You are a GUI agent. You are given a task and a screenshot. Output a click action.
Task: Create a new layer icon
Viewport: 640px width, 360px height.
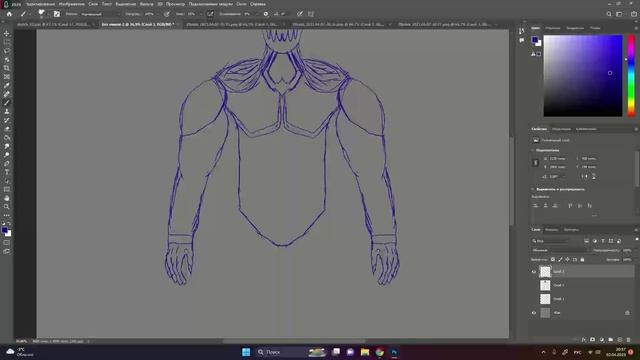(620, 340)
